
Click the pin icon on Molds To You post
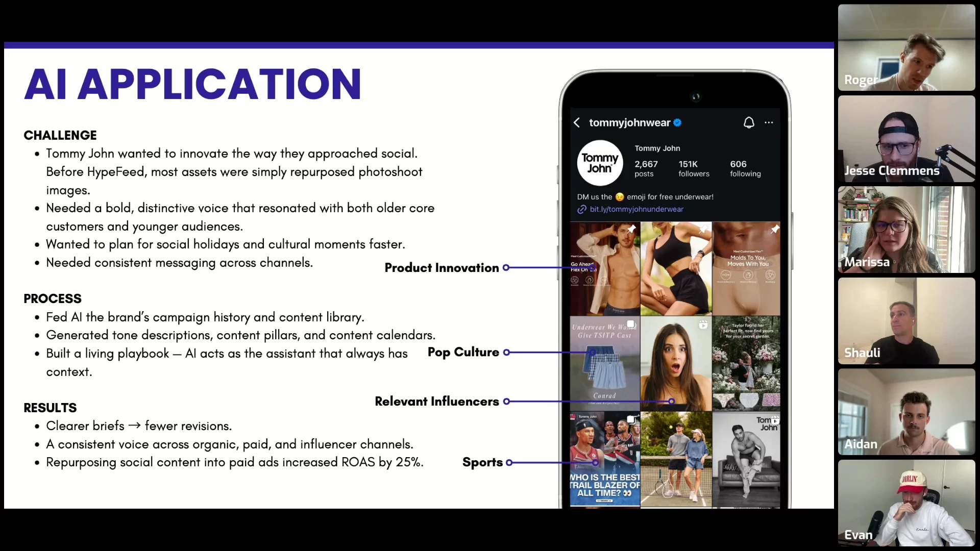[774, 229]
